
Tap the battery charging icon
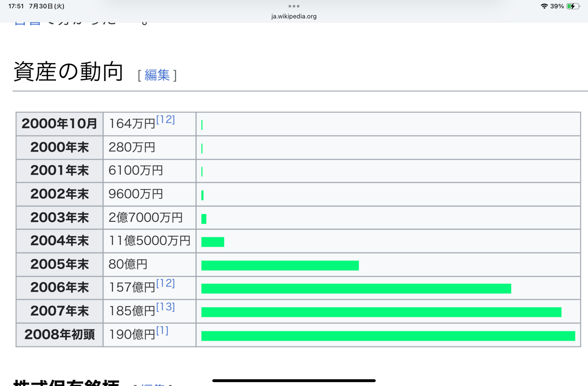coord(573,6)
